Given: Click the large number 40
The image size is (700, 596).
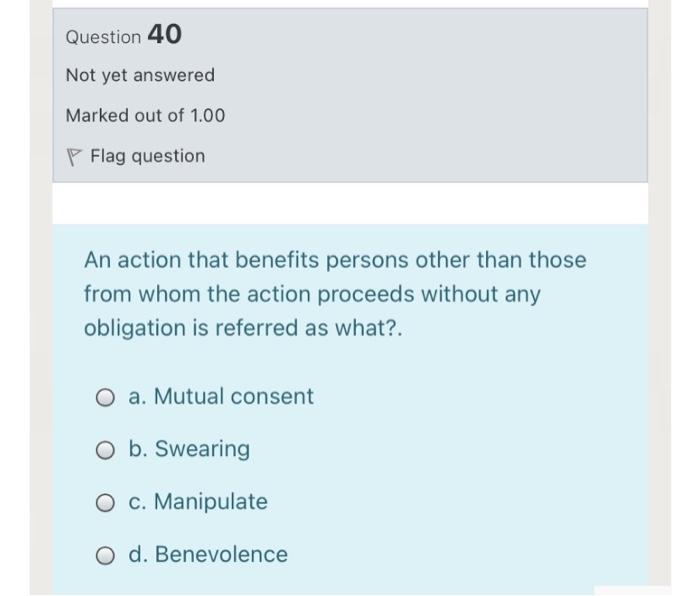Looking at the screenshot, I should (164, 35).
